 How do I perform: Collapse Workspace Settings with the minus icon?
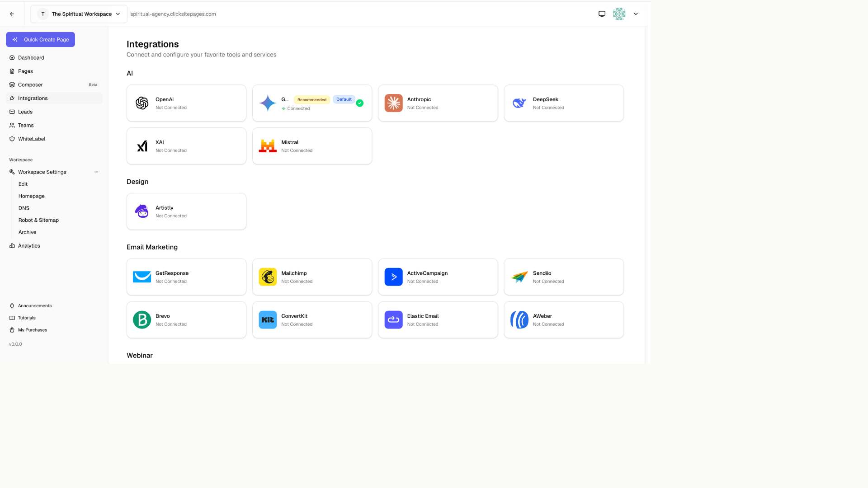[96, 172]
